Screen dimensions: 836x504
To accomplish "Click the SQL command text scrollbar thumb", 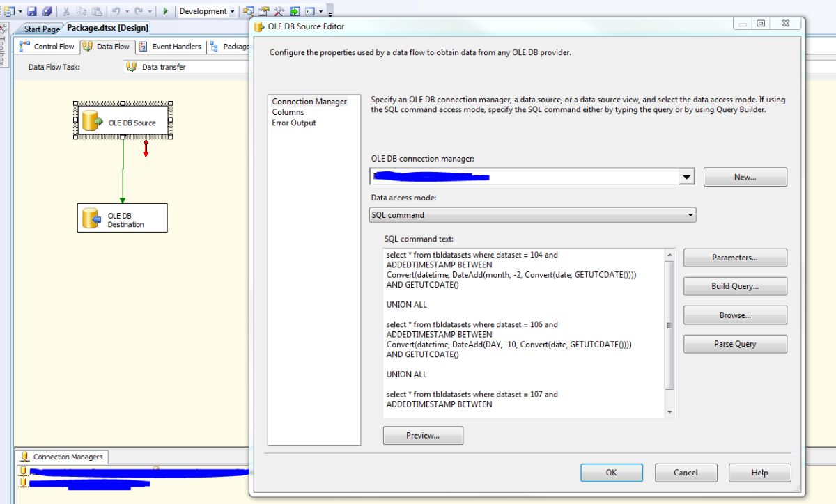I will click(669, 324).
